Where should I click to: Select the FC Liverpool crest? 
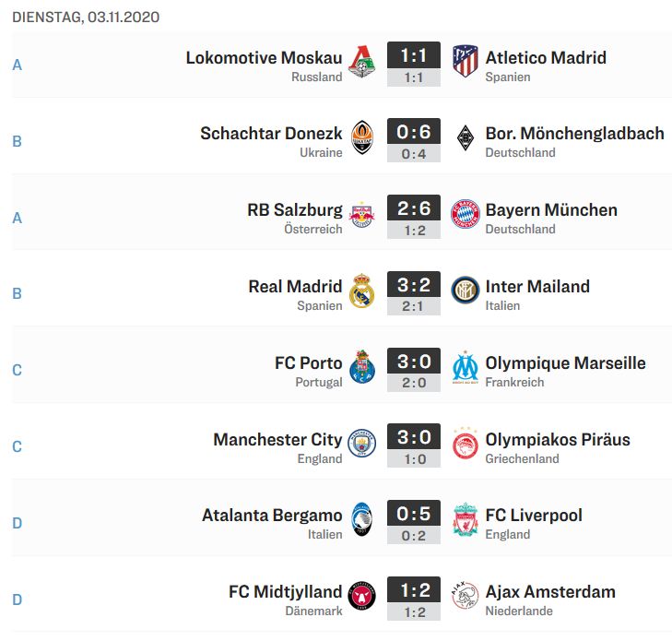[x=466, y=519]
